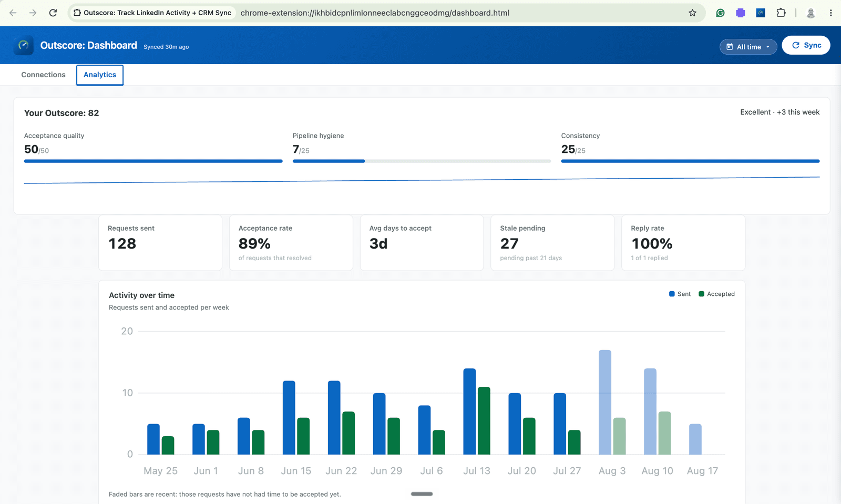Switch to the Connections tab
The height and width of the screenshot is (504, 841).
(x=43, y=75)
